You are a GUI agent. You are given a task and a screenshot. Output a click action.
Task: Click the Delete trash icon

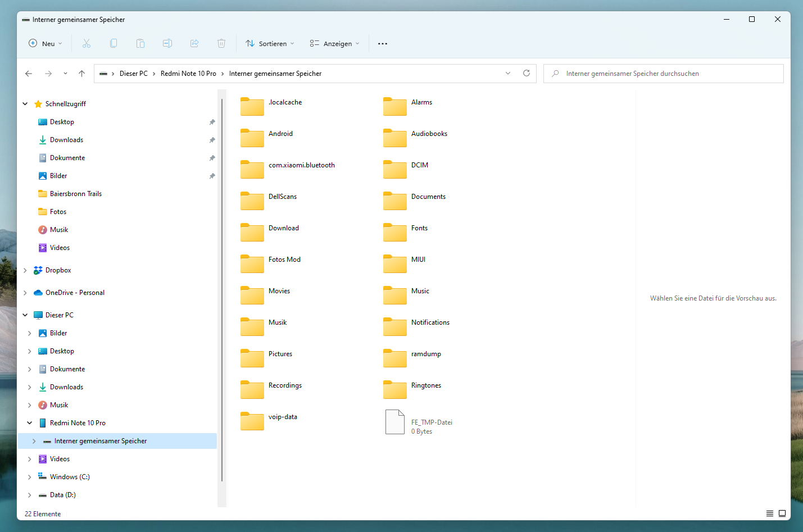click(x=221, y=43)
